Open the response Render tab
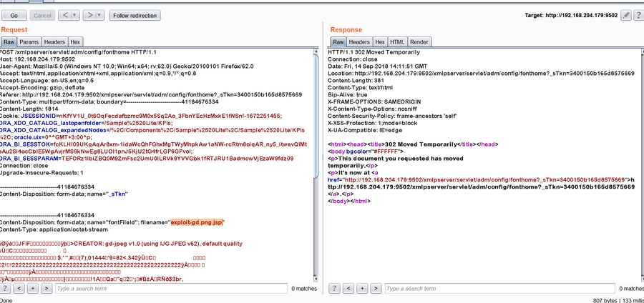 click(x=419, y=42)
